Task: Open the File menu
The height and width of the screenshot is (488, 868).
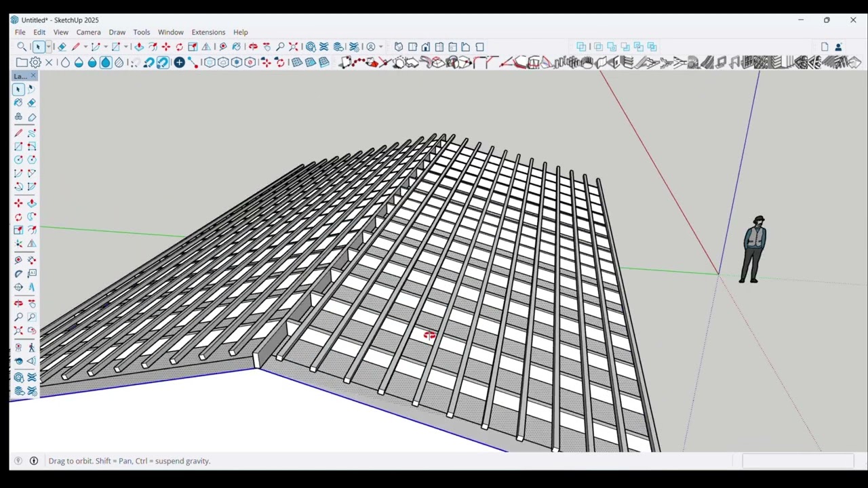Action: [x=20, y=32]
